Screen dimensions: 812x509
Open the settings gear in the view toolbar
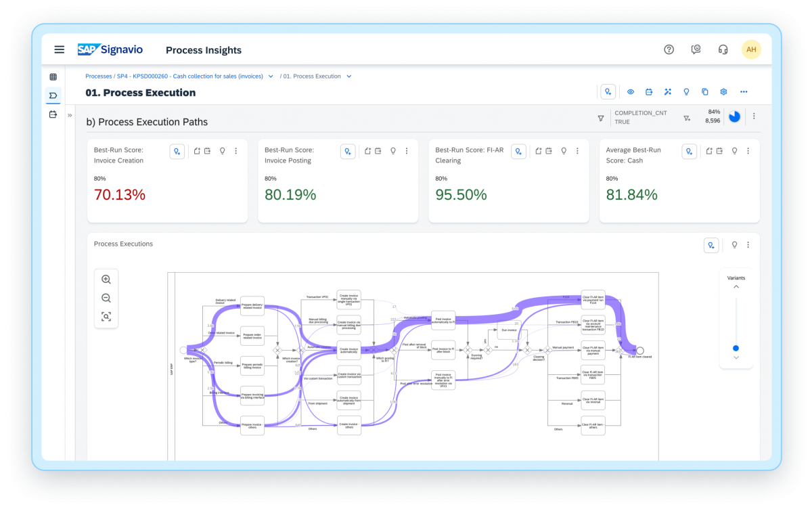pyautogui.click(x=723, y=91)
